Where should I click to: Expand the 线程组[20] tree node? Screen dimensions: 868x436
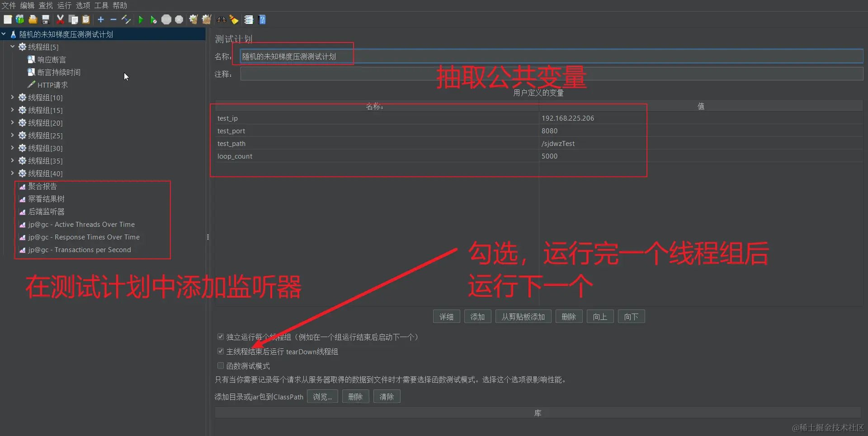(13, 122)
